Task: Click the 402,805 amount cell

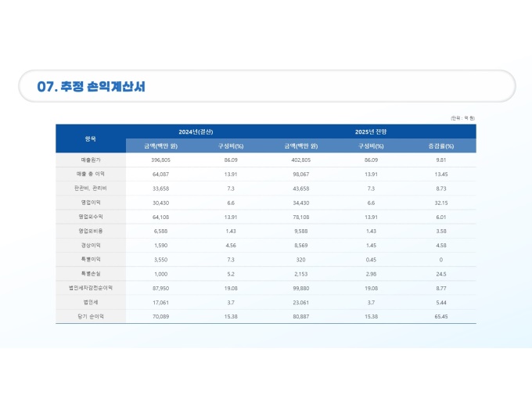Action: [301, 160]
